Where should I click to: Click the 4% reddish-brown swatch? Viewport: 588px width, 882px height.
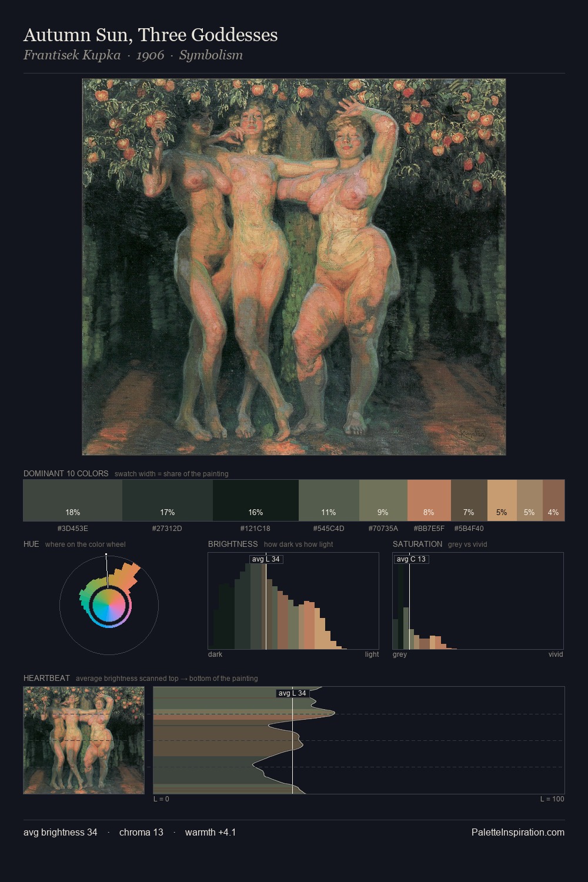[553, 500]
